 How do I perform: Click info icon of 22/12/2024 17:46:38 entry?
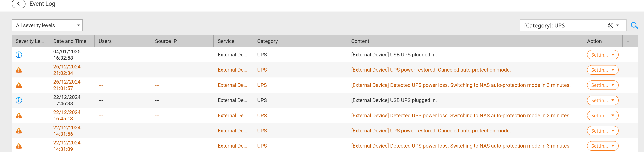19,101
